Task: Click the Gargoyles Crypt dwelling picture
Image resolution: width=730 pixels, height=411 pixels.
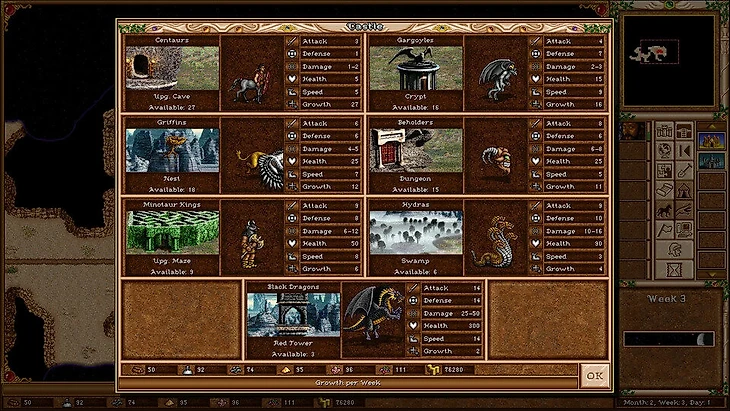Action: pyautogui.click(x=416, y=68)
